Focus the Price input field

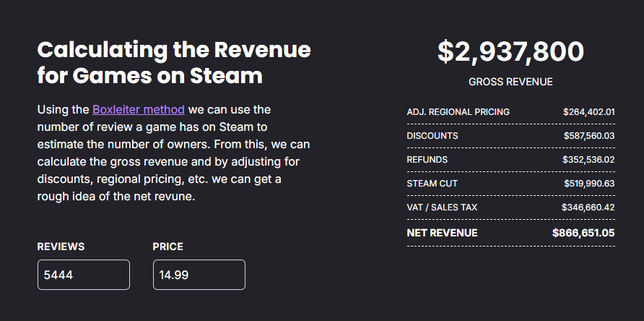[x=199, y=275]
